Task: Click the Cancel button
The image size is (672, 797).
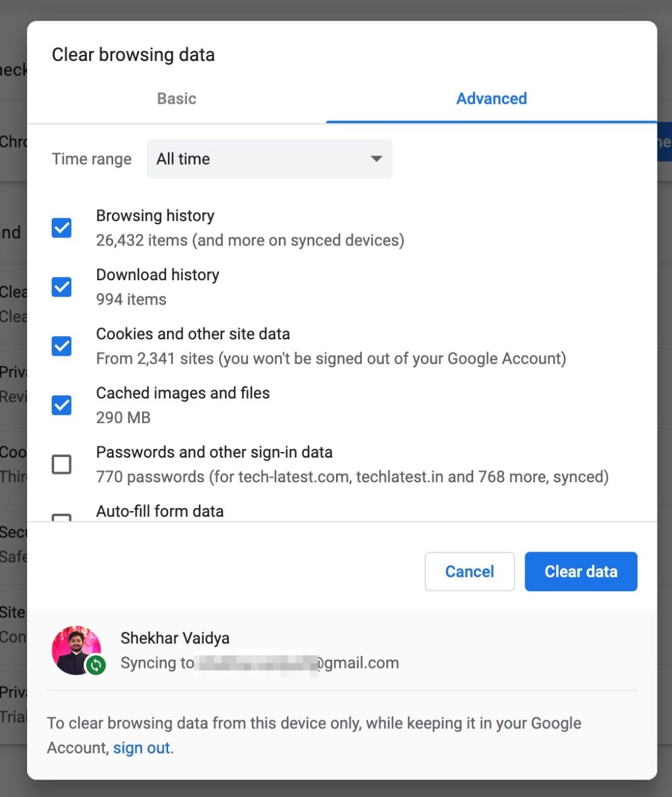Action: (469, 572)
